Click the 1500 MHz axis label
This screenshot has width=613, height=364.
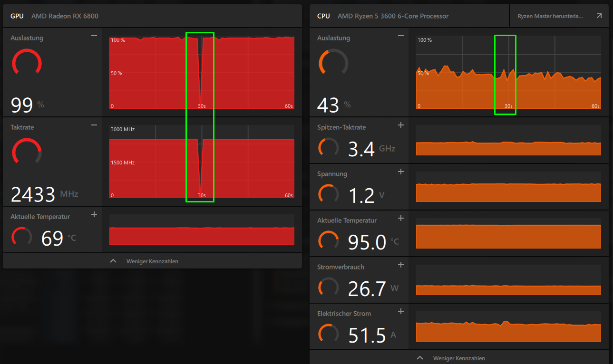(x=123, y=163)
